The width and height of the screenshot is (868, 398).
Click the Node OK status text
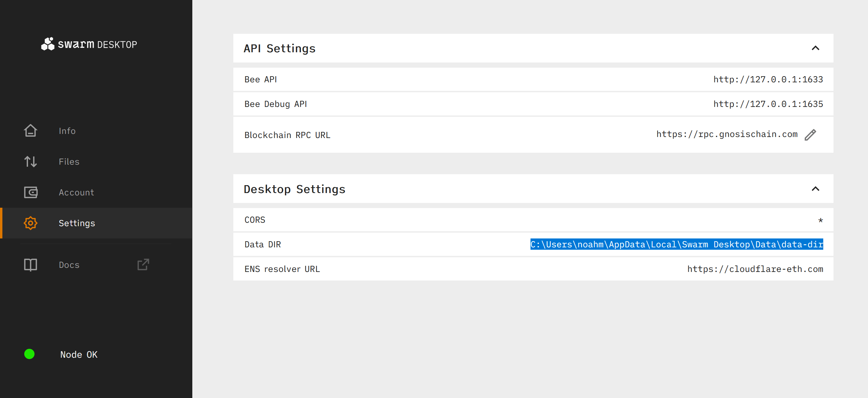click(79, 355)
